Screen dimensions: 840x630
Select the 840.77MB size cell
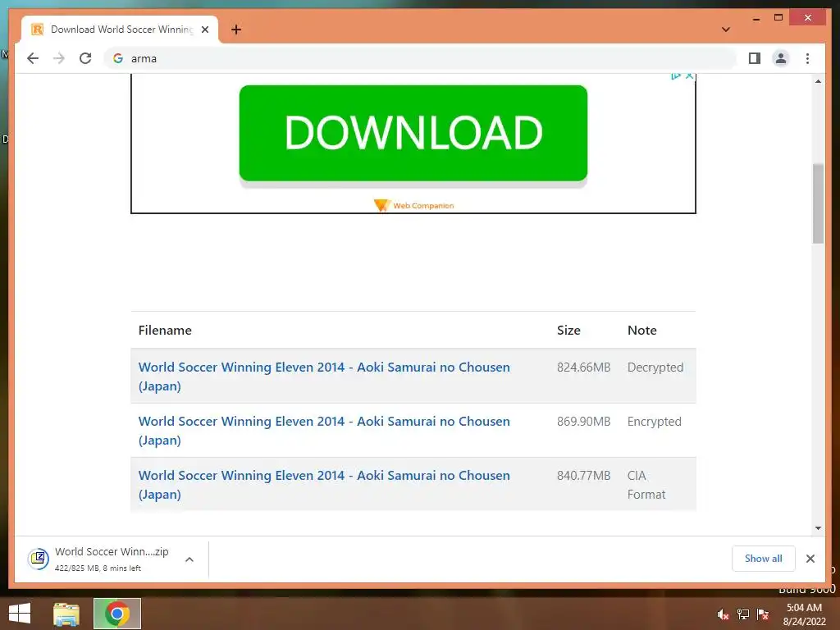583,475
